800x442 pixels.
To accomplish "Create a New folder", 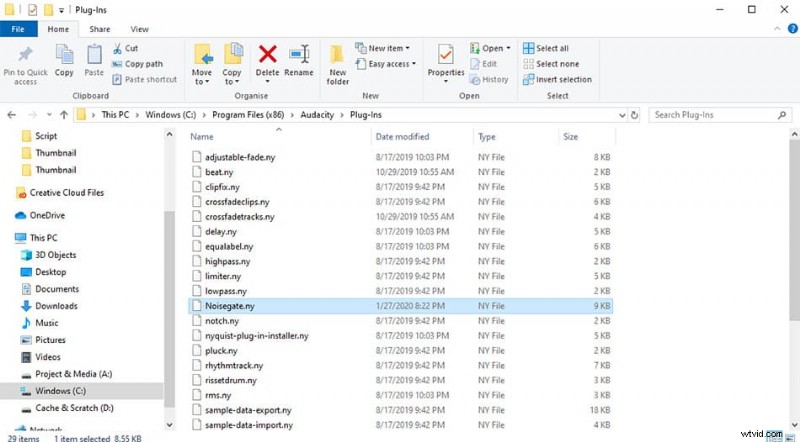I will [338, 64].
